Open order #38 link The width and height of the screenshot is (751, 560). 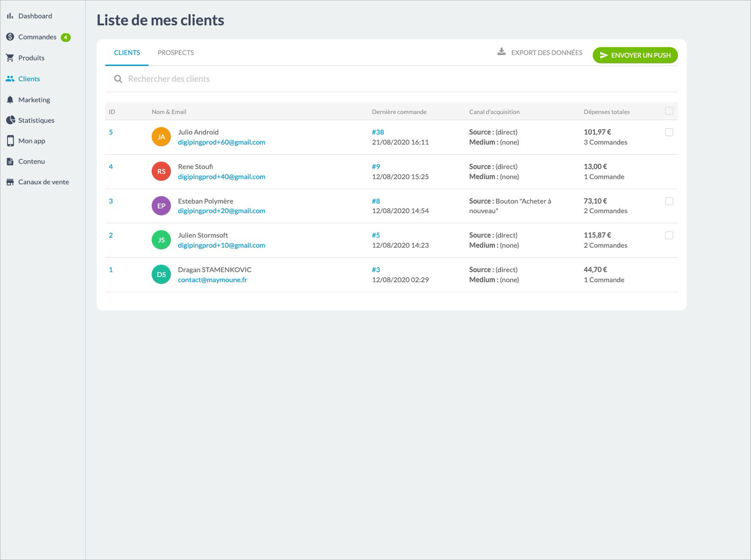tap(378, 132)
